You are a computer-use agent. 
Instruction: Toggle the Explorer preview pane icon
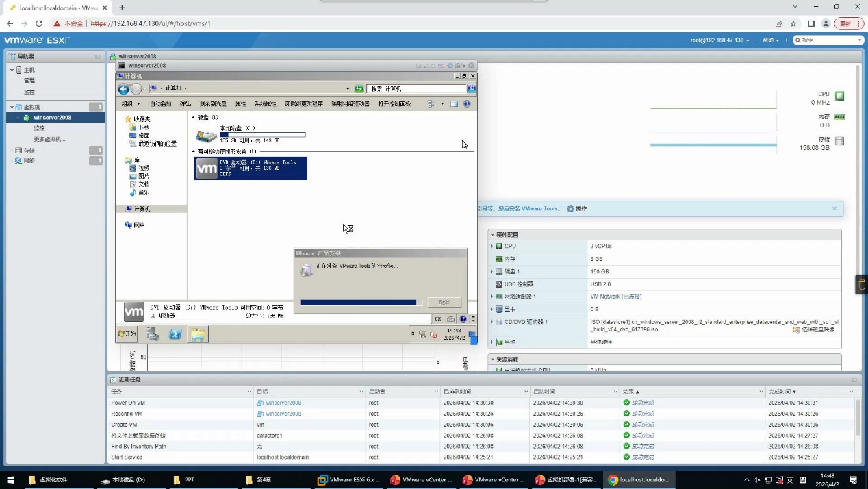click(x=454, y=104)
